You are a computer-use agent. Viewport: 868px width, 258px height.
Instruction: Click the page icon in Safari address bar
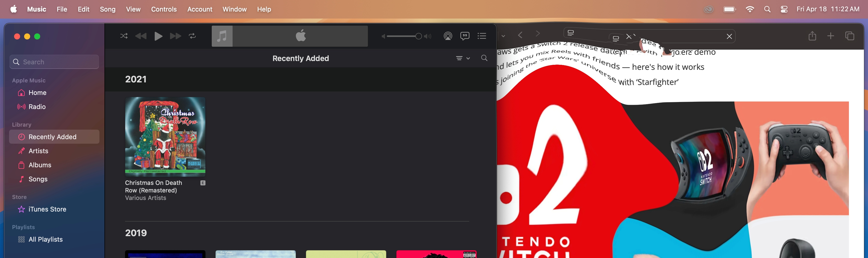570,33
